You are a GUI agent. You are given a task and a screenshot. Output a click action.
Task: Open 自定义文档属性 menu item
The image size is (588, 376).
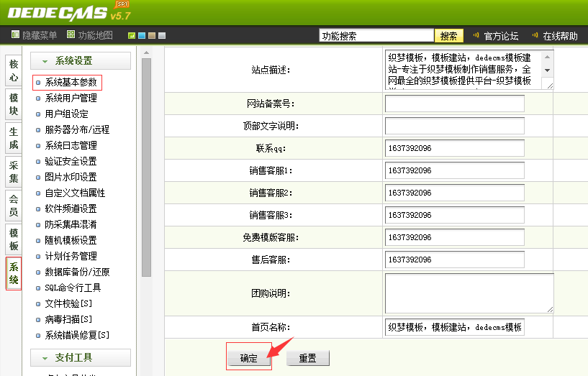click(75, 193)
